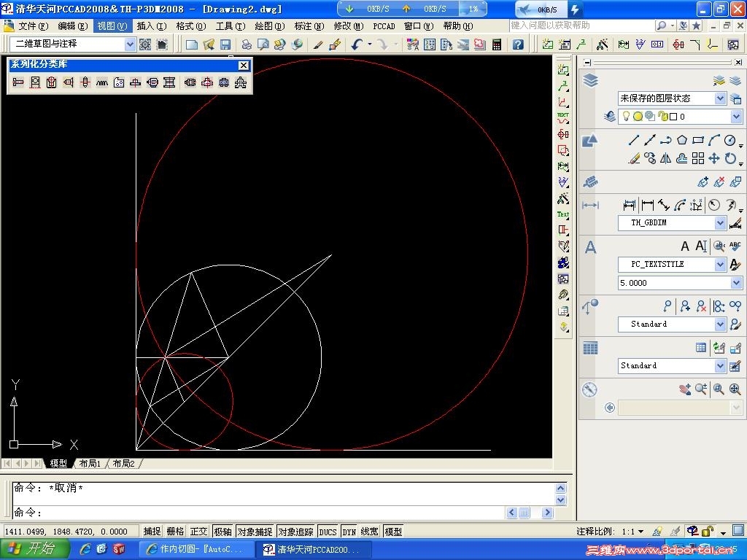Select the Rectangle tool in the draw panel
The width and height of the screenshot is (747, 560).
click(x=698, y=141)
